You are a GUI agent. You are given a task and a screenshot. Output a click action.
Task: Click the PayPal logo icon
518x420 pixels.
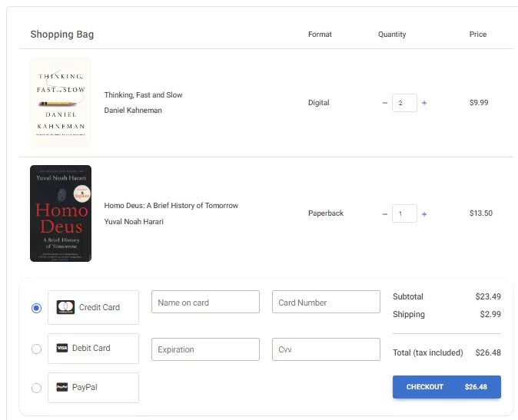click(62, 387)
